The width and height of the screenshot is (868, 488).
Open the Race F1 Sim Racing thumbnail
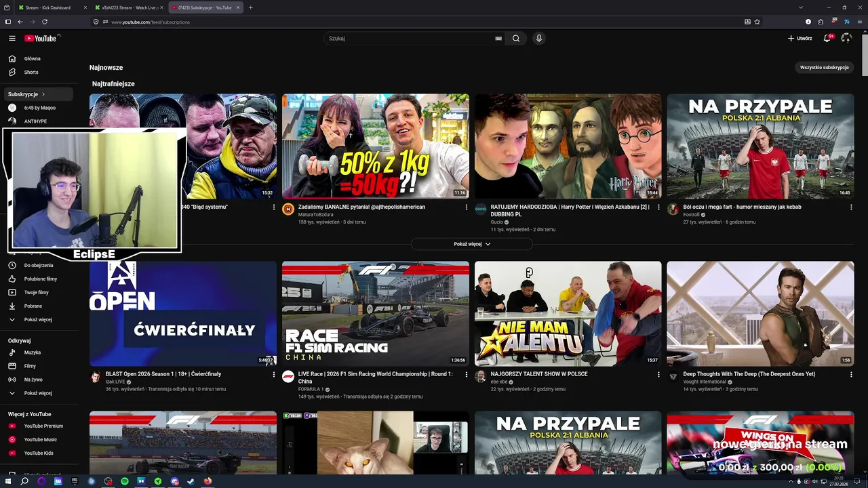coord(375,314)
